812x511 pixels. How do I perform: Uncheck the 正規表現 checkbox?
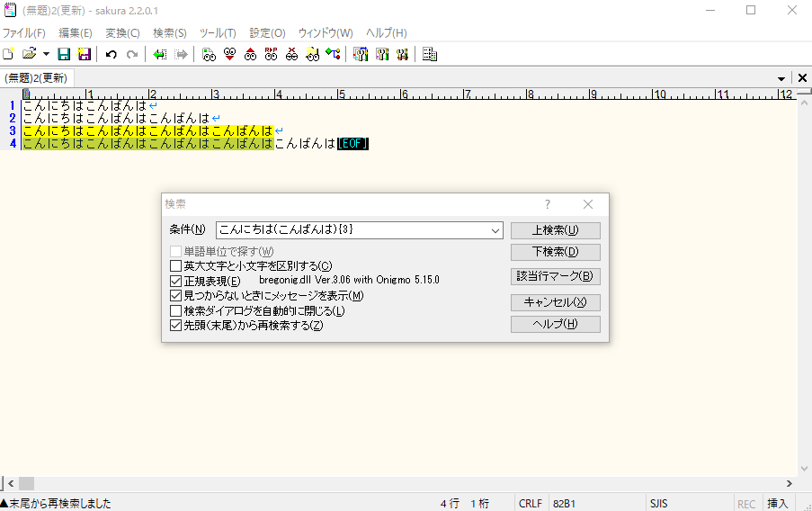point(176,281)
